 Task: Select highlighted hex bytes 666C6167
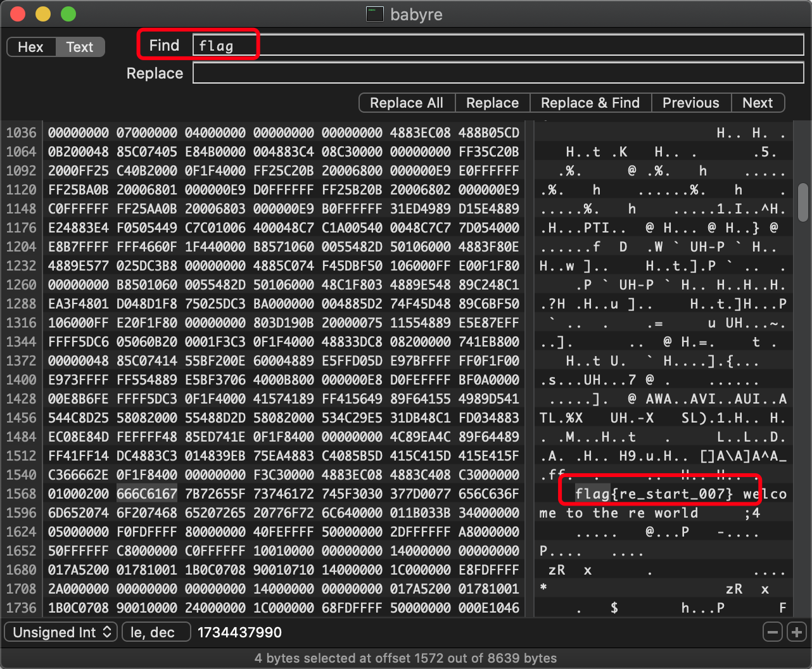(x=147, y=494)
